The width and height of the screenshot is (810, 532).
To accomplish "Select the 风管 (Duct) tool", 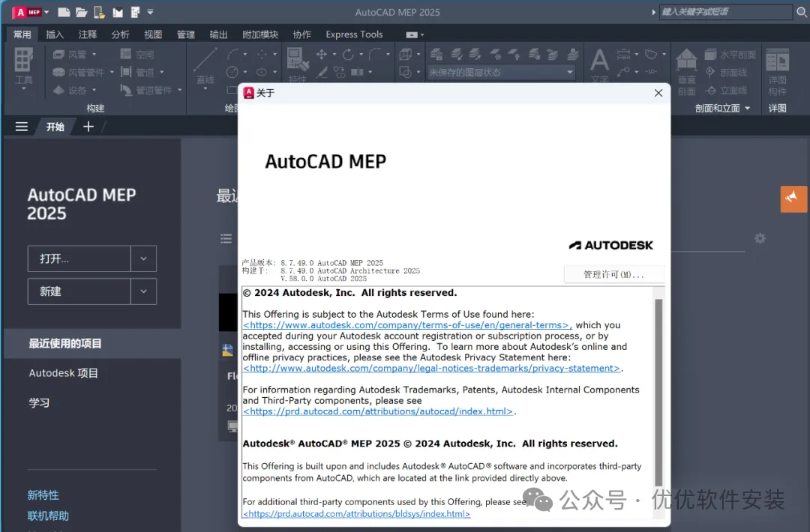I will [x=70, y=54].
